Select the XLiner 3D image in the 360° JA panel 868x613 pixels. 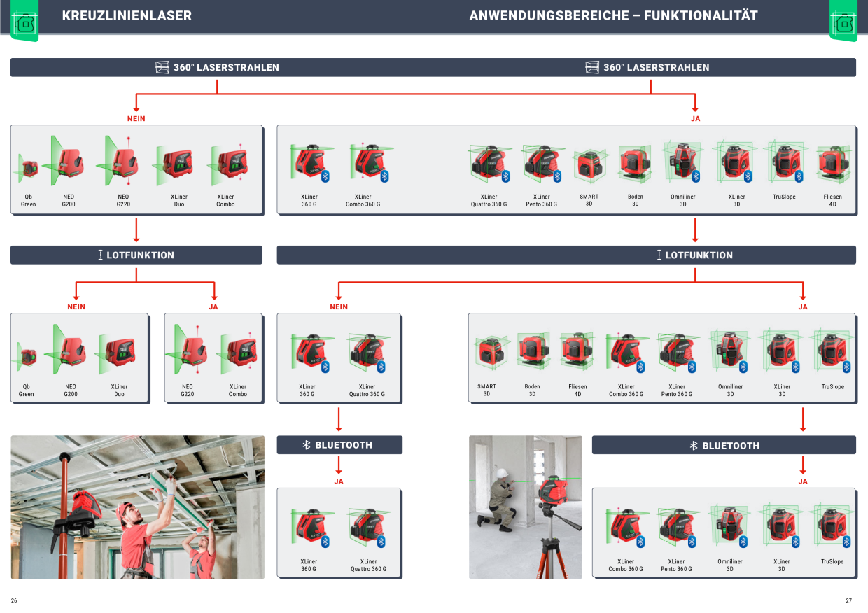[x=735, y=162]
